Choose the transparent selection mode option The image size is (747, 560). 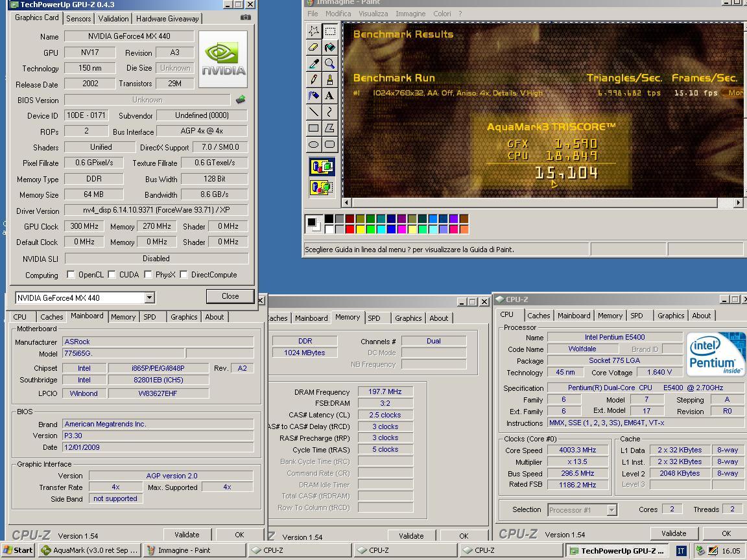[322, 187]
